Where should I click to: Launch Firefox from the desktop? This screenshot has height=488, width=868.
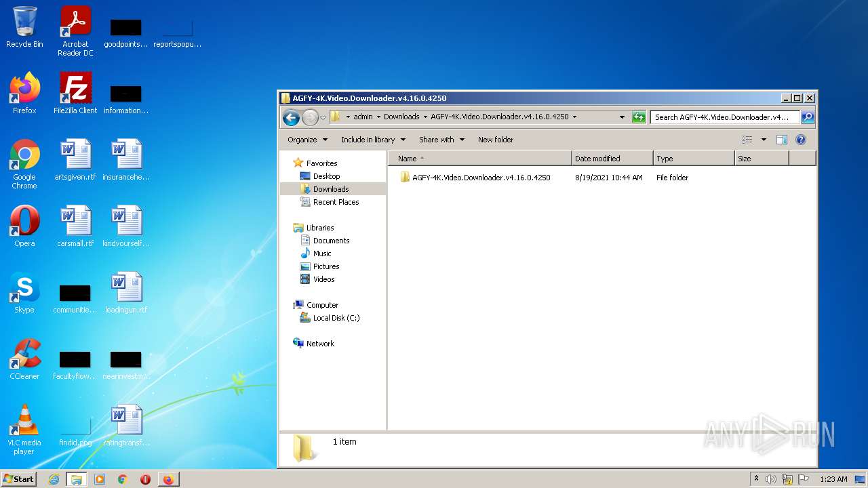(24, 94)
